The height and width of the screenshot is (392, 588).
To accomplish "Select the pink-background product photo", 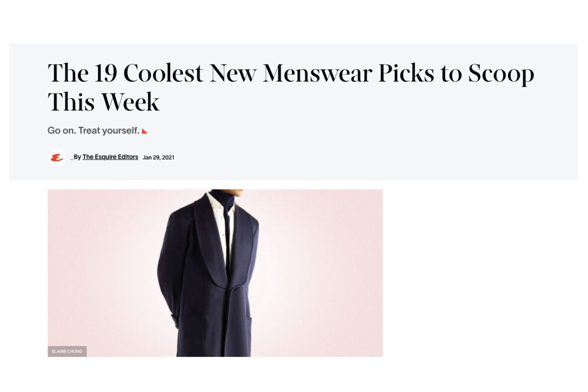I will (x=217, y=272).
